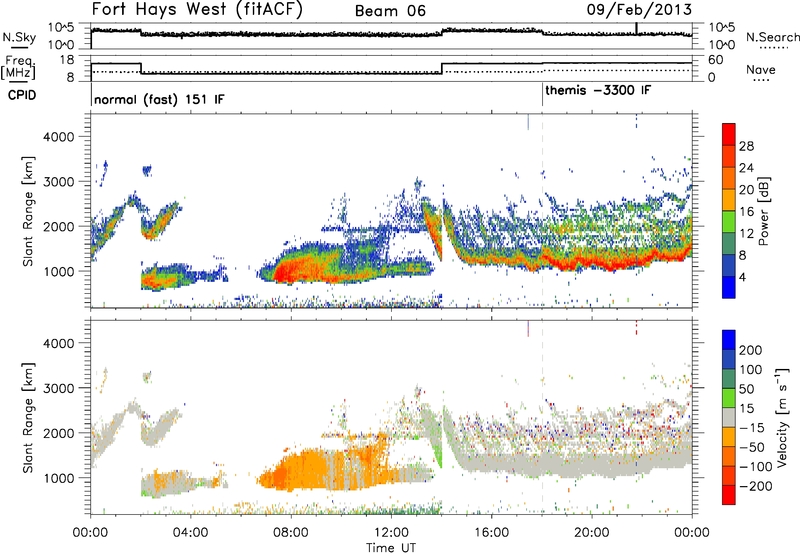Click the 'themis -3300 IF' text
The image size is (800, 554).
coord(598,90)
